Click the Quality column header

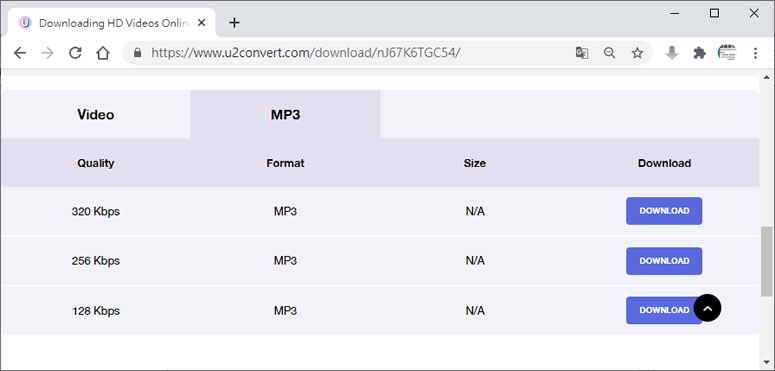(x=95, y=163)
